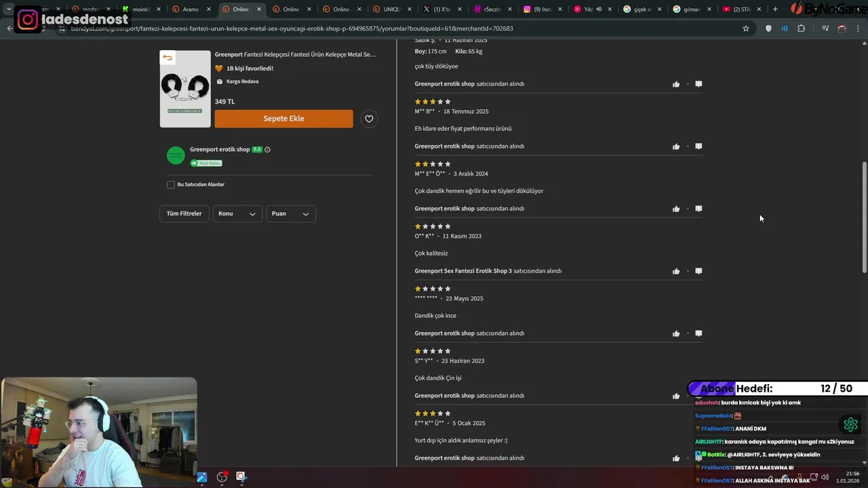Click the '349 TL' price
Screen dimensions: 868x488
pos(224,102)
